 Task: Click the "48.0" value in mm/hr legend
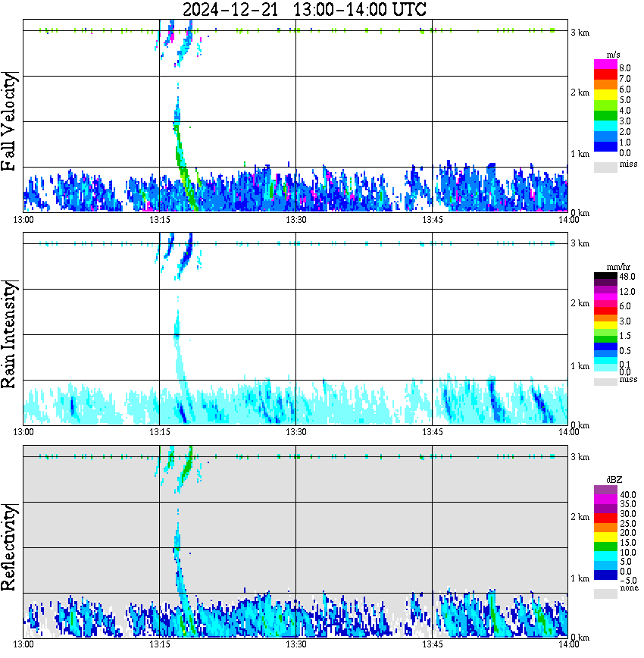tap(627, 277)
